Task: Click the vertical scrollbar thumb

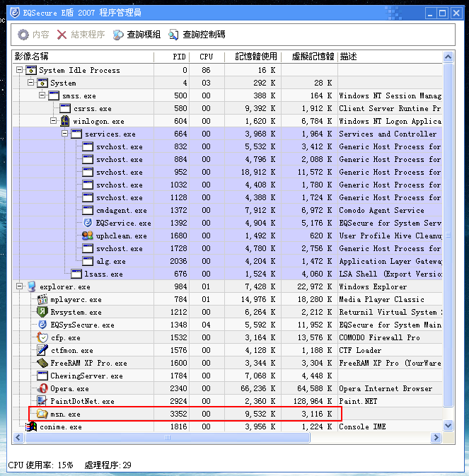Action: [448, 234]
